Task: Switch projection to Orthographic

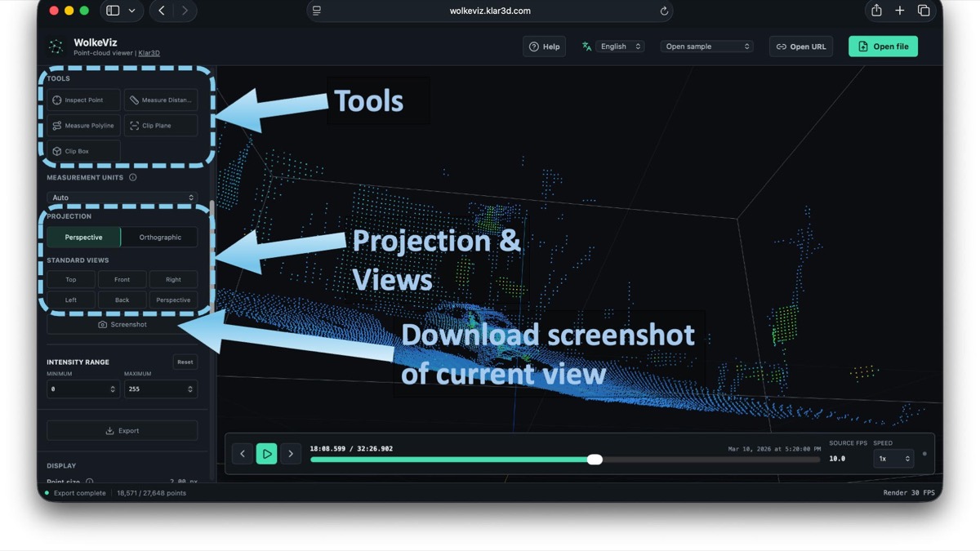Action: pos(160,237)
